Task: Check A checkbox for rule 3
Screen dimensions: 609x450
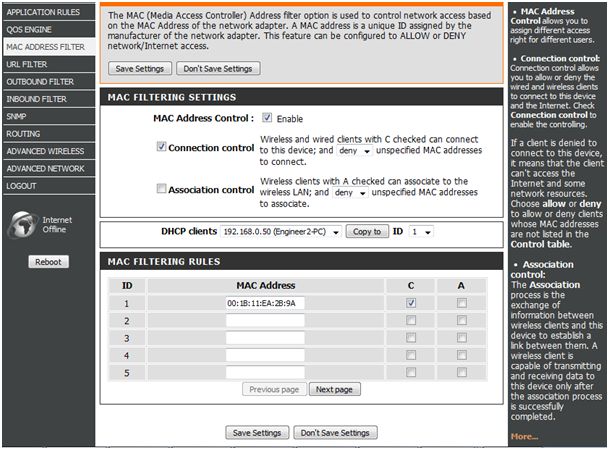Action: (x=462, y=338)
